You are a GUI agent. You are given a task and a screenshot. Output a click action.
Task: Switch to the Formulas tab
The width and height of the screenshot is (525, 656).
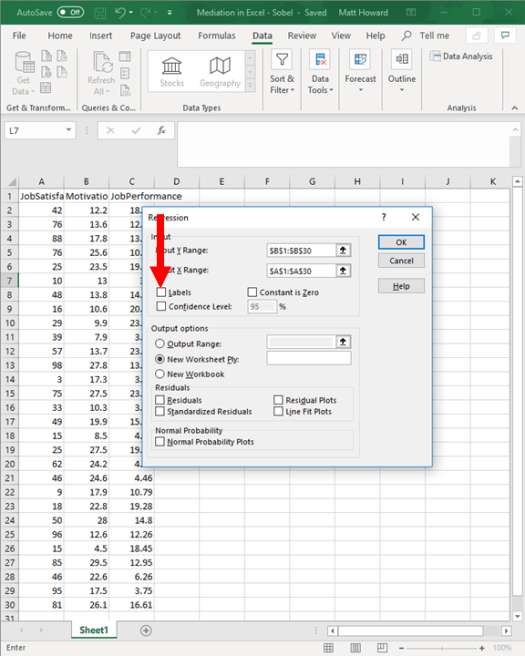pos(217,36)
